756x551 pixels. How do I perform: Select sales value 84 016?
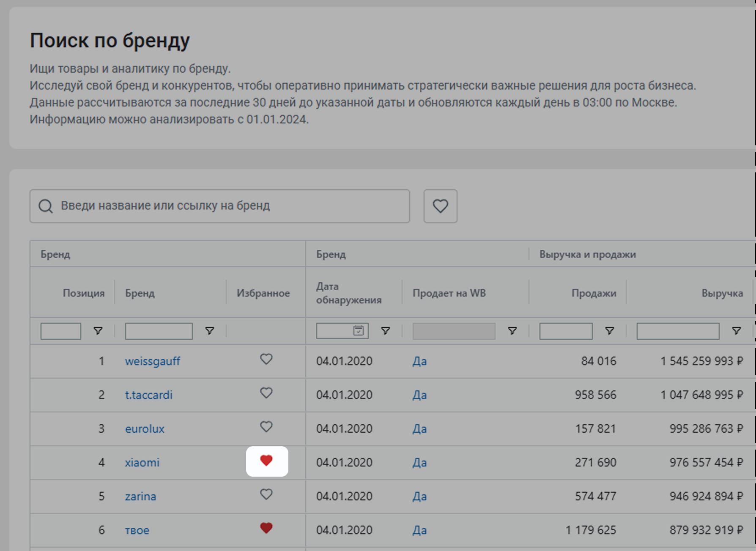coord(599,361)
